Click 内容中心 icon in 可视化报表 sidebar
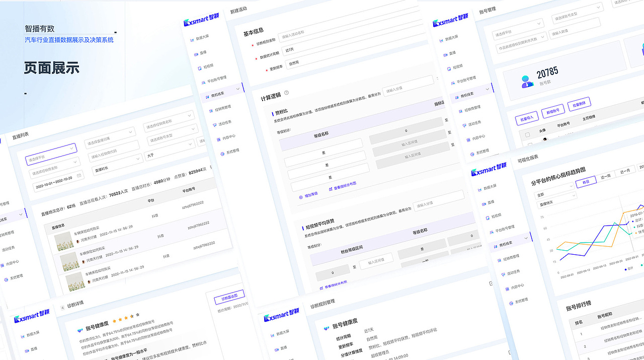The width and height of the screenshot is (644, 360). 507,288
